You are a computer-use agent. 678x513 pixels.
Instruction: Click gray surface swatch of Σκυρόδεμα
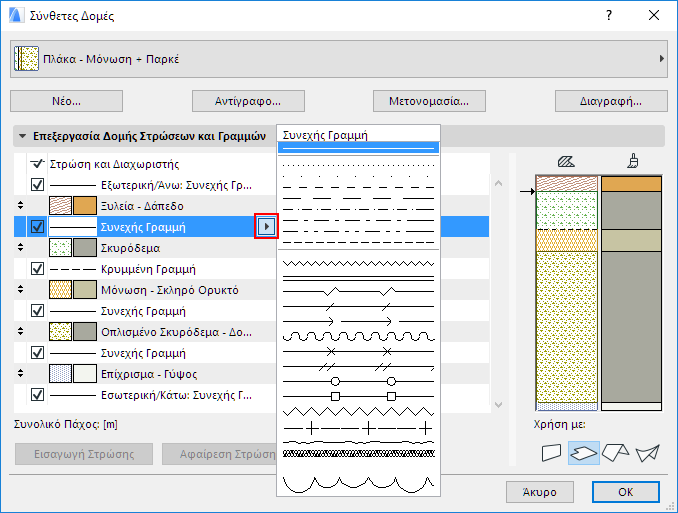(85, 248)
